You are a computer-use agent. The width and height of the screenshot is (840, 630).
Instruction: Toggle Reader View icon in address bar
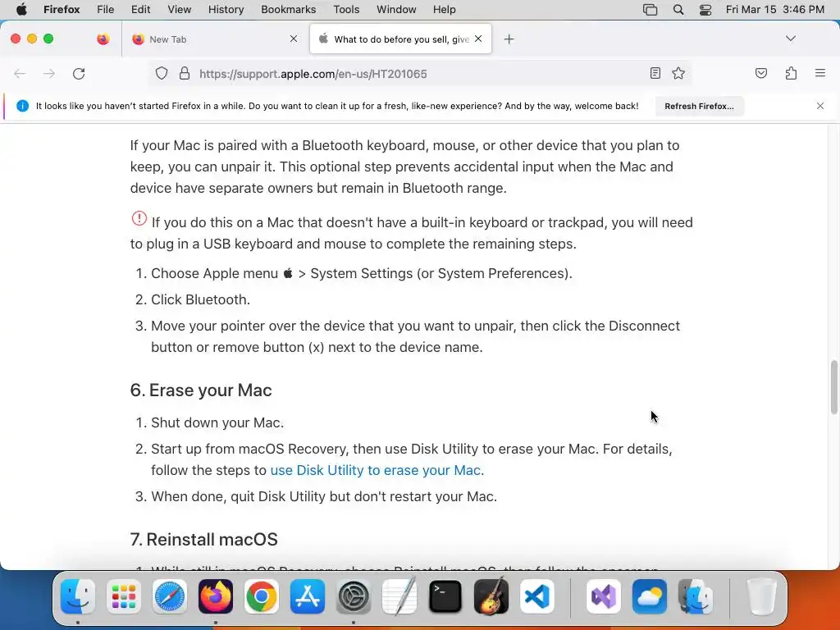point(655,73)
